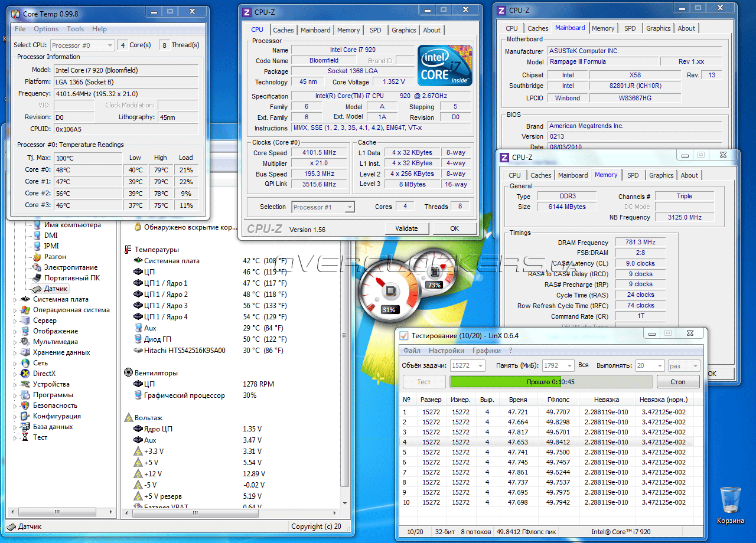Sort LinX results by the Время column header
Screen dimensions: 756x543
pos(518,400)
